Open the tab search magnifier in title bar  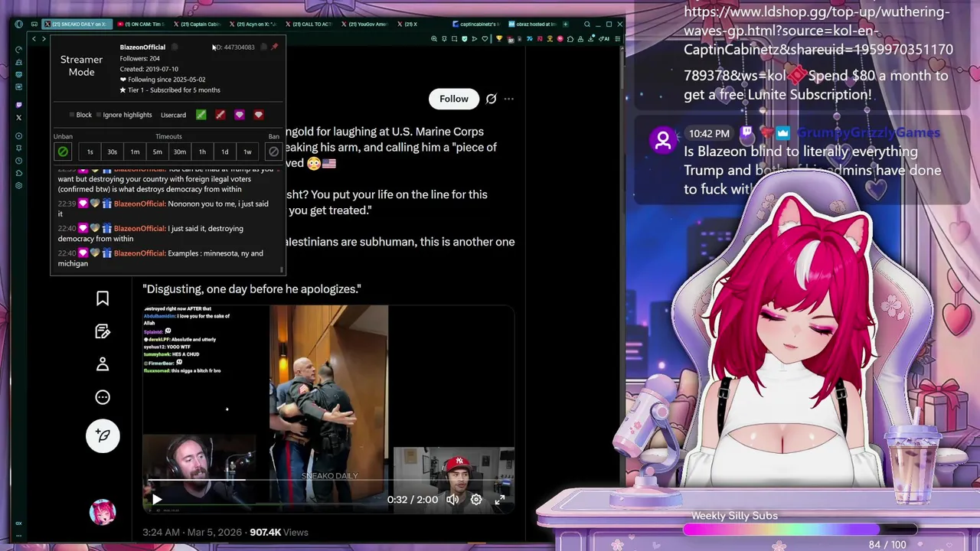587,24
